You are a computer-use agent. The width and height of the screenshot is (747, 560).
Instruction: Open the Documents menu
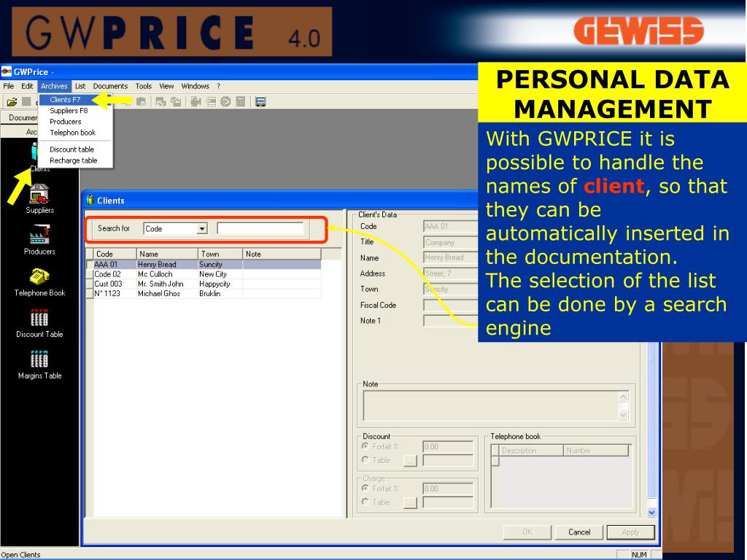(111, 86)
